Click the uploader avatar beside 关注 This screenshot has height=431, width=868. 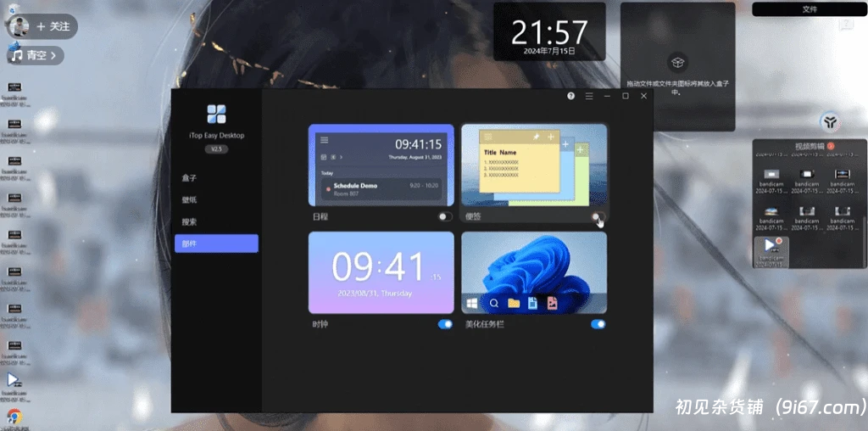[19, 26]
